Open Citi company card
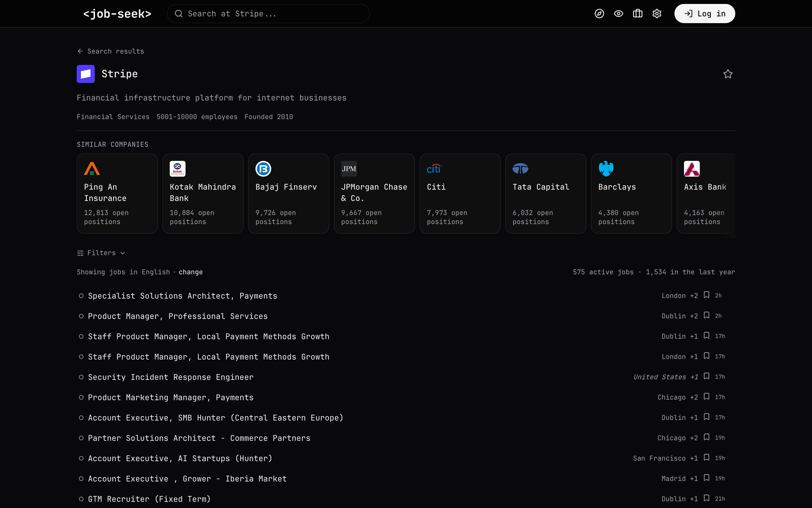 [460, 194]
